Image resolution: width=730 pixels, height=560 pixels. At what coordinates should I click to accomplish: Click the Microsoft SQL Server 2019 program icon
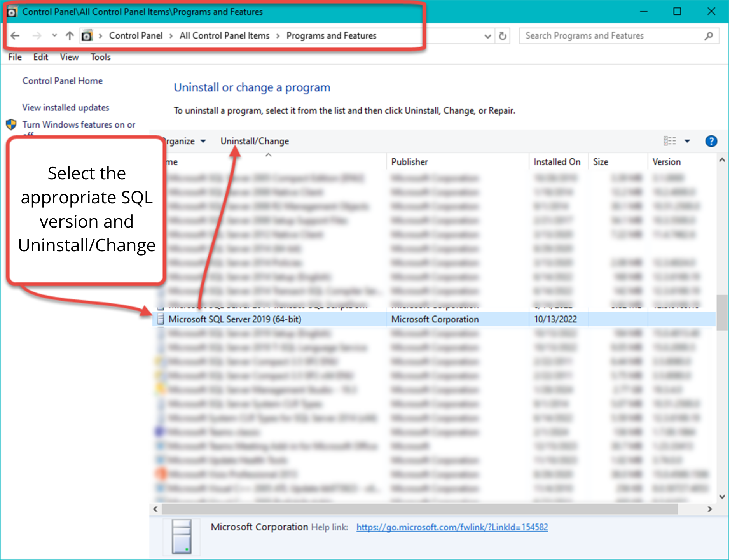pyautogui.click(x=160, y=319)
